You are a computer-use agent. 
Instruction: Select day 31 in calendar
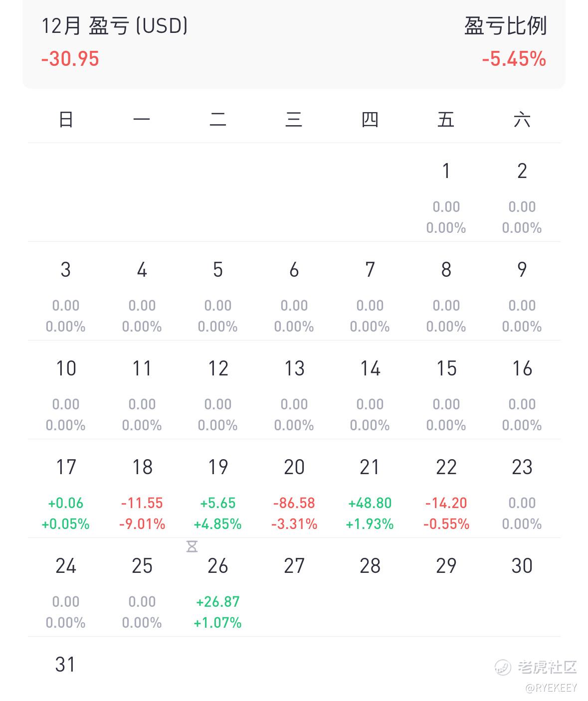tap(65, 665)
